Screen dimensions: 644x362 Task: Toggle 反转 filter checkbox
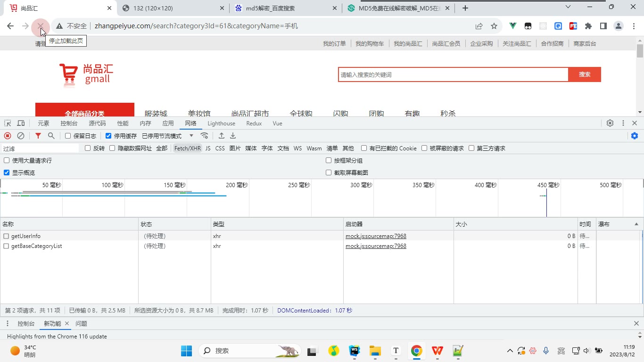88,148
